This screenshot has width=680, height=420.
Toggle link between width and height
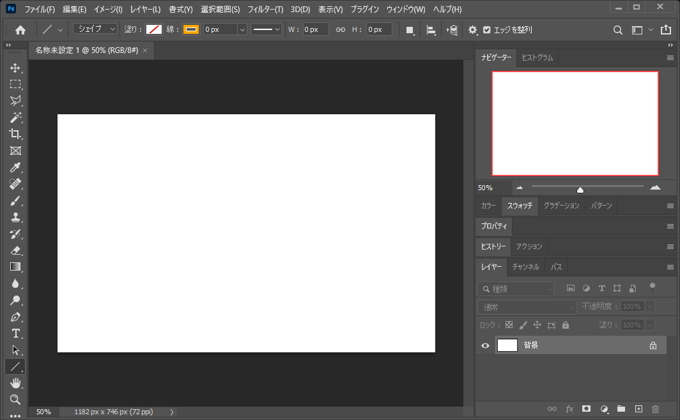[x=340, y=30]
